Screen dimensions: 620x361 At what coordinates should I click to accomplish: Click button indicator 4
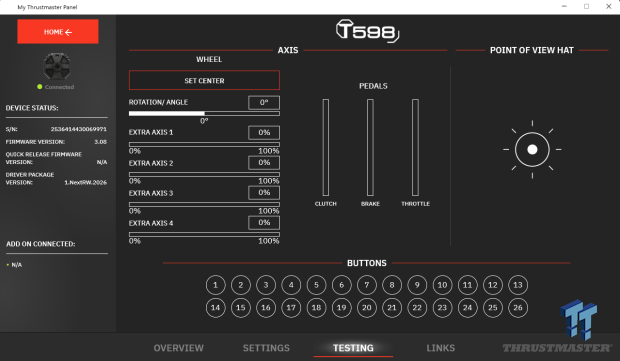click(x=291, y=285)
